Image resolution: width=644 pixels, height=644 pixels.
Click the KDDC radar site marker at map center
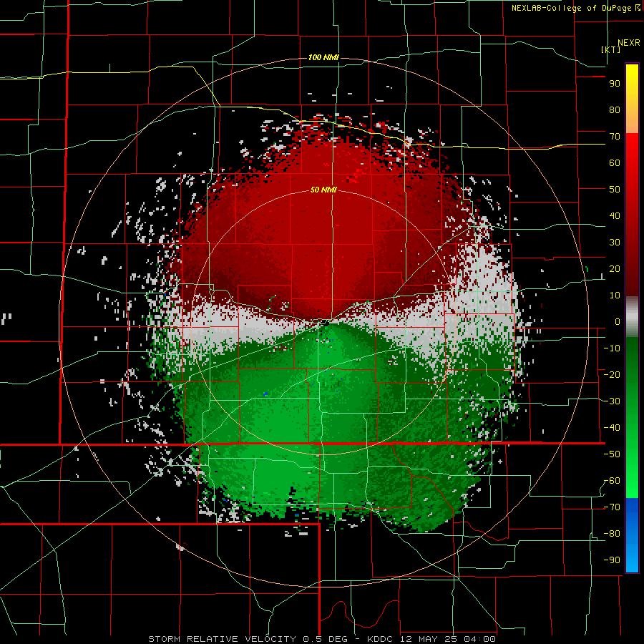click(x=326, y=323)
